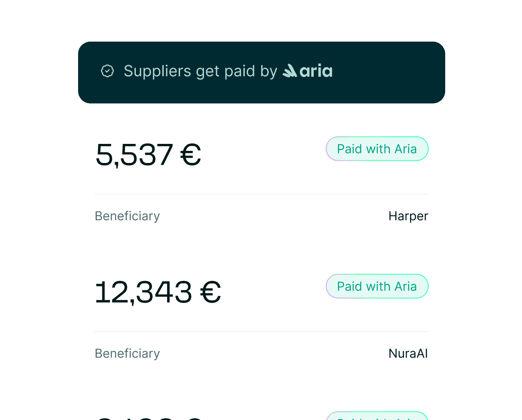Click the Beneficiary label in NuraAI's card
This screenshot has width=522, height=420.
pyautogui.click(x=127, y=353)
